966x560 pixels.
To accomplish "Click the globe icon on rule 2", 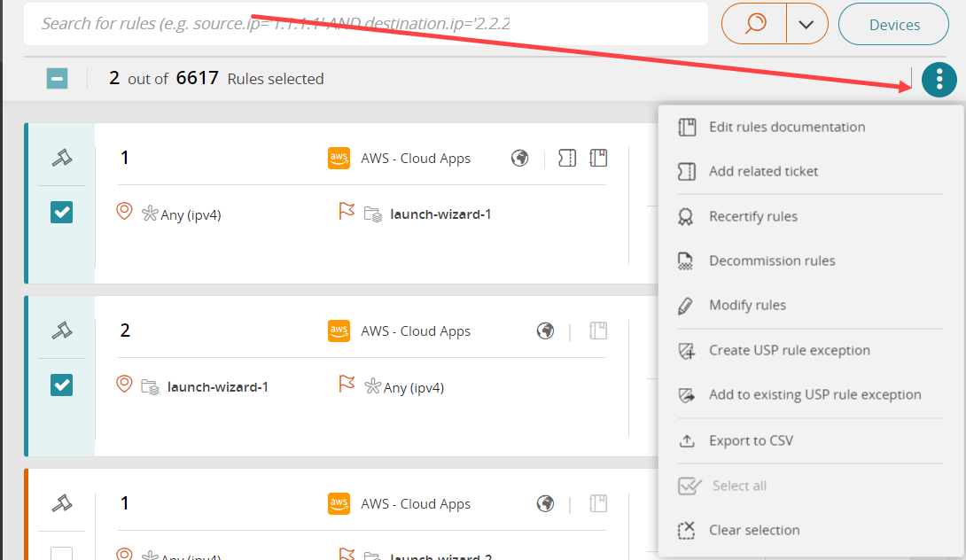I will click(546, 331).
